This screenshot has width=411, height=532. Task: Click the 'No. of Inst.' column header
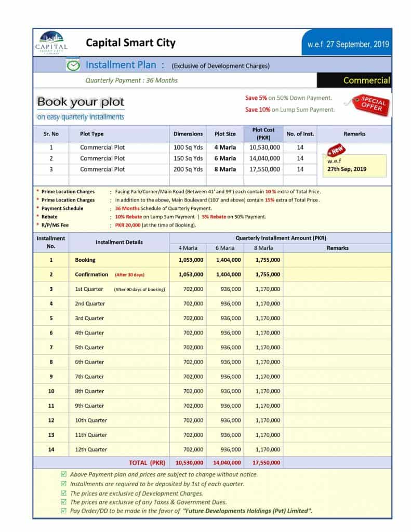300,134
